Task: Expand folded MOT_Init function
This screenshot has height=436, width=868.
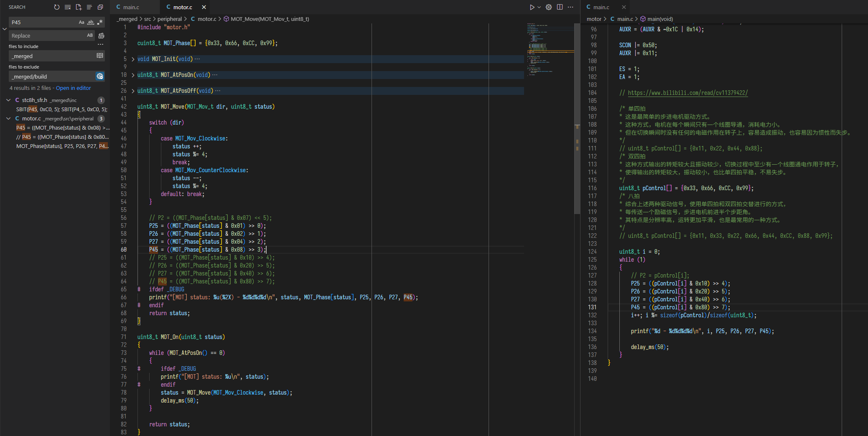Action: [x=133, y=59]
